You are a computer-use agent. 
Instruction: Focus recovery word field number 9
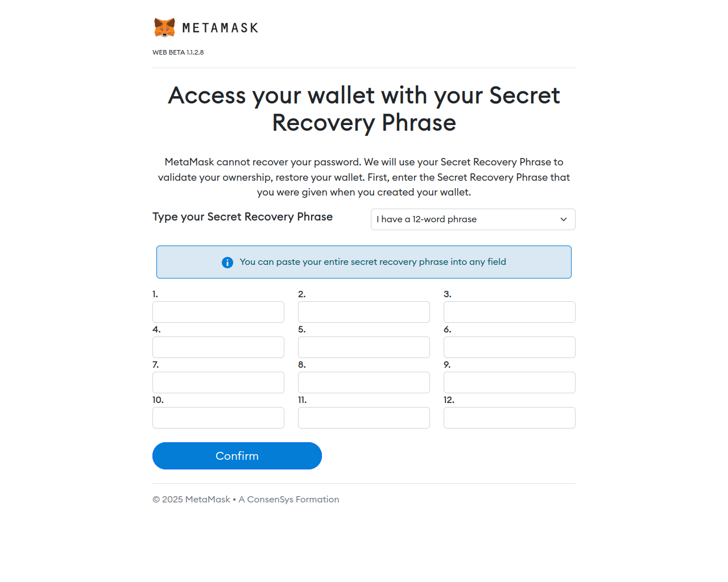point(510,383)
